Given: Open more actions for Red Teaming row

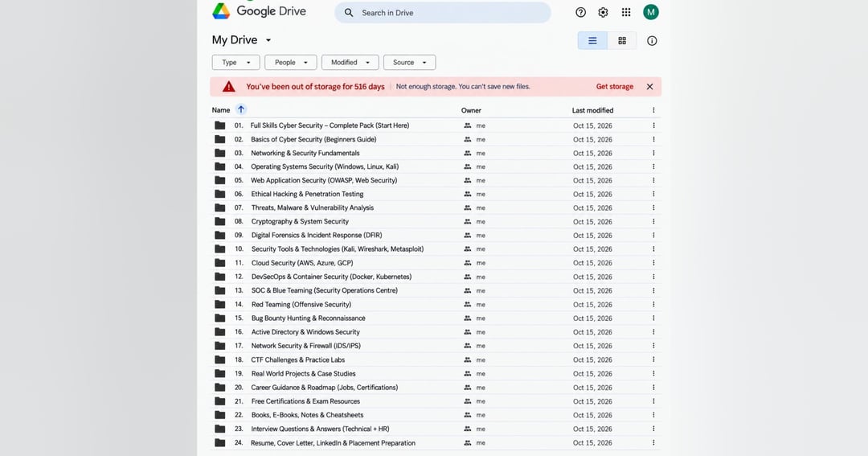Looking at the screenshot, I should point(653,304).
